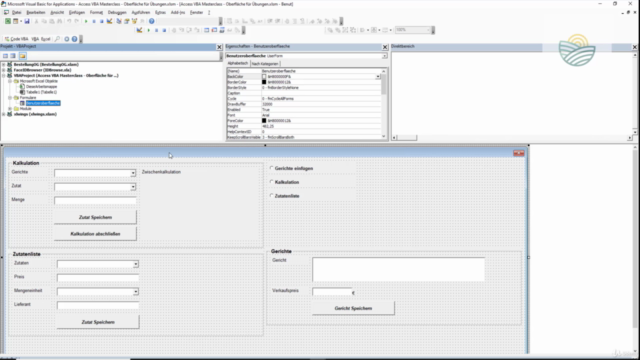Close the Direktbereich panel
The width and height of the screenshot is (640, 360).
(x=635, y=47)
